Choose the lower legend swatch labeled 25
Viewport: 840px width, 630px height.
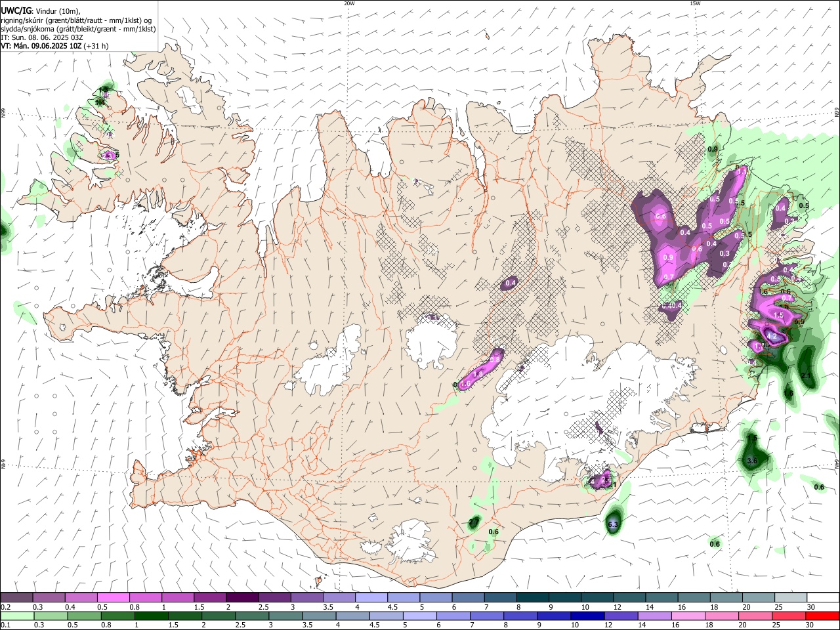(788, 616)
